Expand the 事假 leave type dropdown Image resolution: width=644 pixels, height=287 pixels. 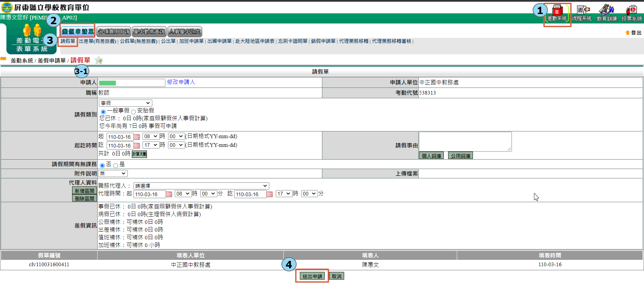pyautogui.click(x=125, y=103)
